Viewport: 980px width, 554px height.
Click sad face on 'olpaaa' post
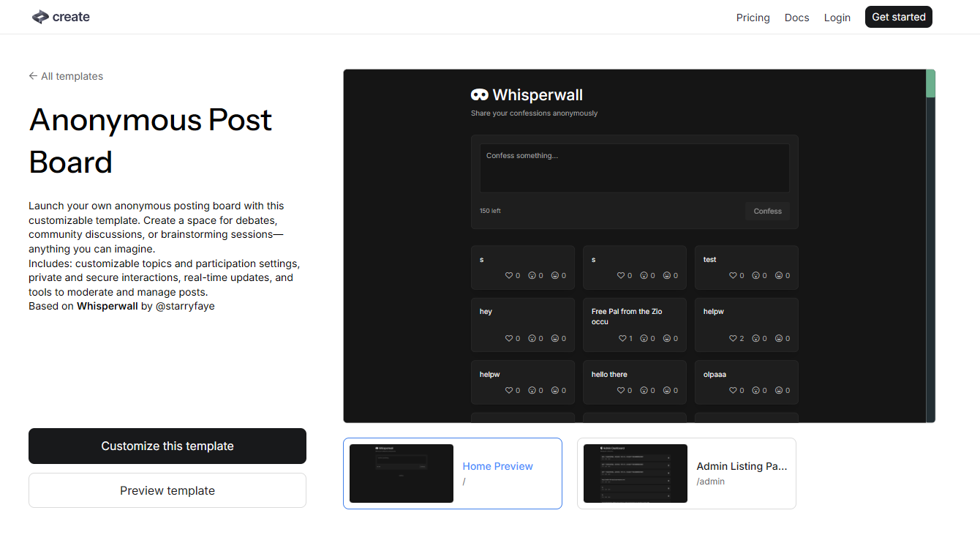coord(756,391)
